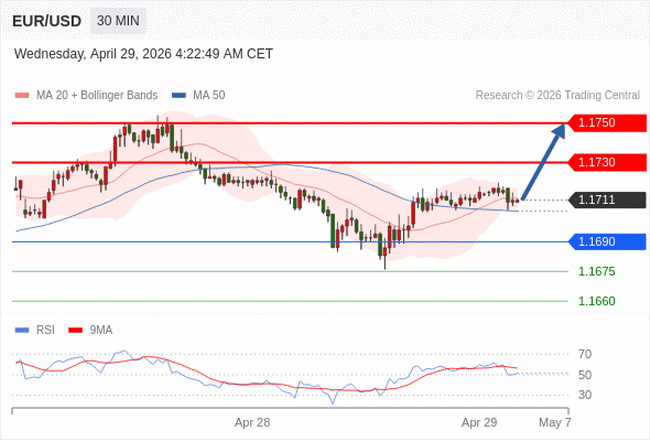The image size is (650, 441).
Task: Click the date and time text line
Action: [x=143, y=54]
